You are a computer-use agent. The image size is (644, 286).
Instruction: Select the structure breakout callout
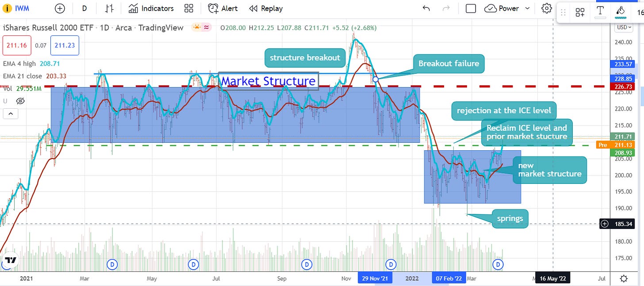(x=305, y=57)
